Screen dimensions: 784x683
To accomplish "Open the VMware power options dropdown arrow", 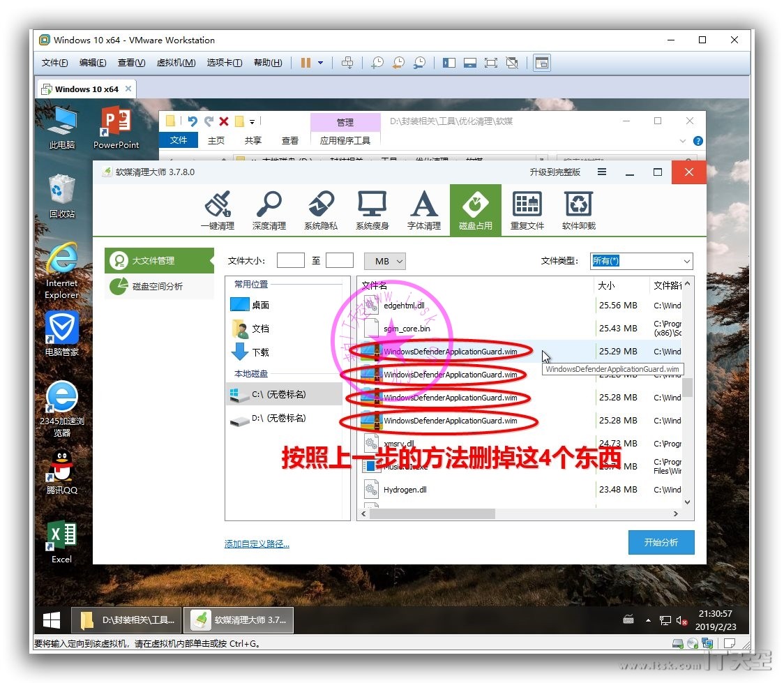I will (x=320, y=63).
